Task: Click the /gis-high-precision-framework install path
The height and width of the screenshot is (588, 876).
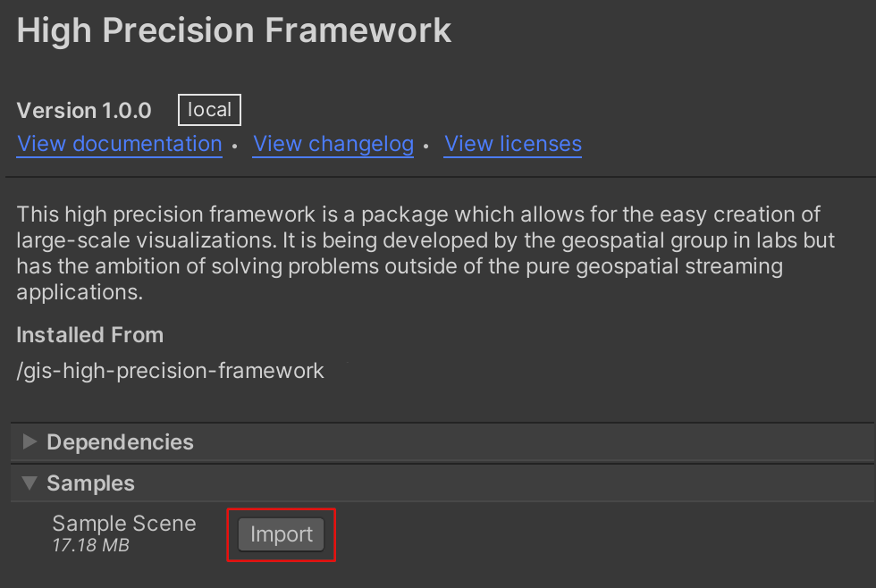Action: [171, 371]
